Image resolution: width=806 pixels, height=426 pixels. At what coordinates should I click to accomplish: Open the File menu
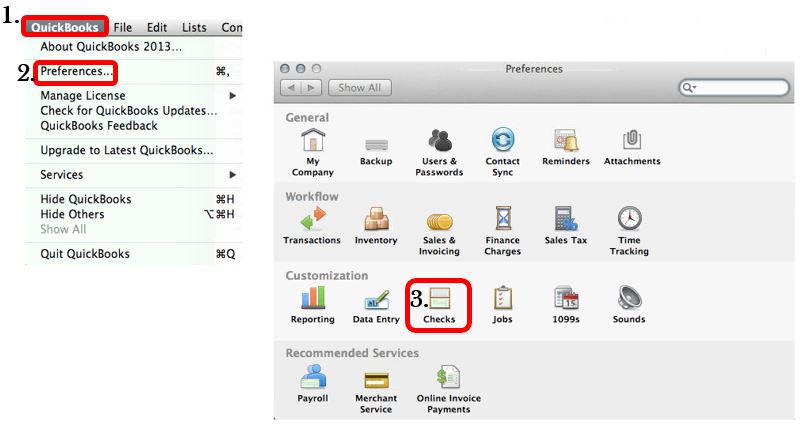click(123, 27)
